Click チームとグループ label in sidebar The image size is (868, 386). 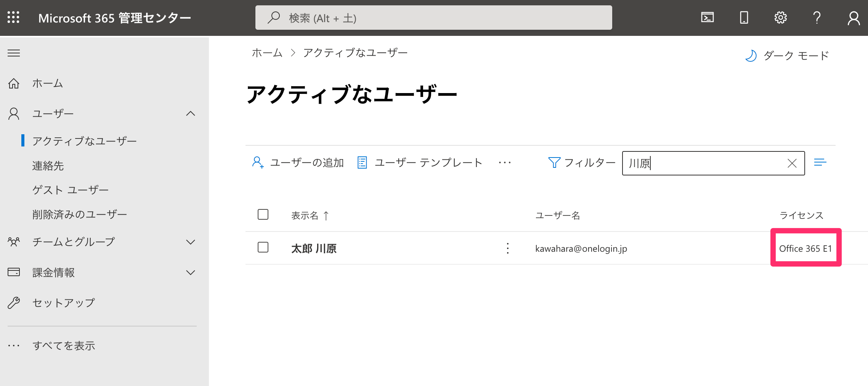point(74,242)
